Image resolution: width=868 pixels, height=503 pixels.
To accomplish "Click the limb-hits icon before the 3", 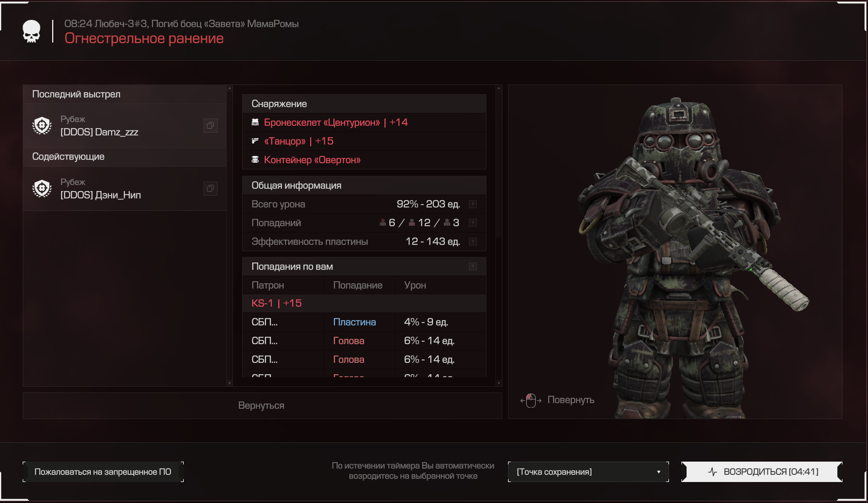I will point(447,223).
